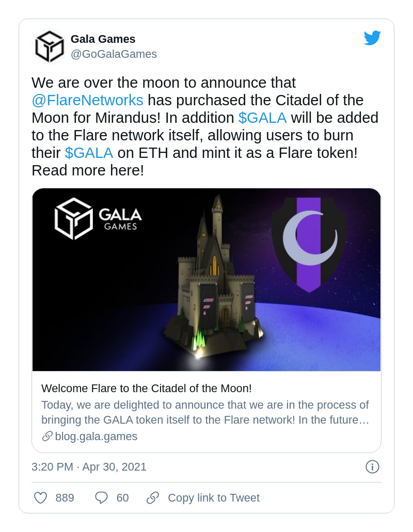
Task: Open the @FlareNetworks mention
Action: pyautogui.click(x=87, y=100)
